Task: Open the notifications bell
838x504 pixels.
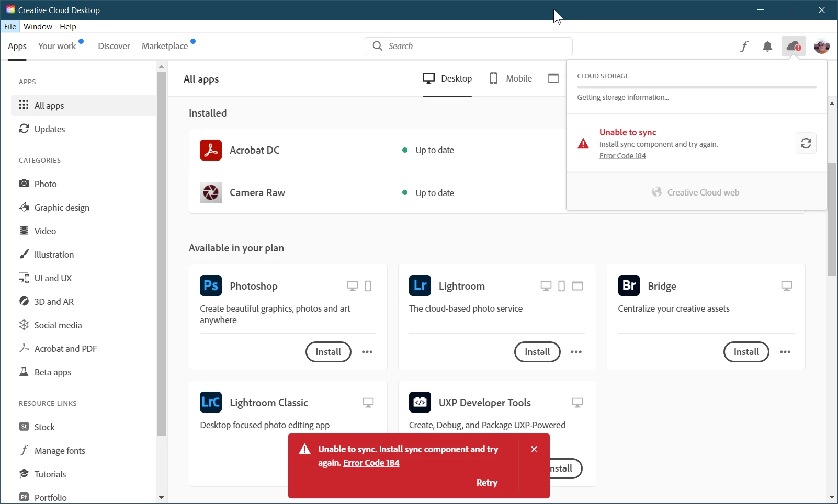Action: [x=767, y=47]
